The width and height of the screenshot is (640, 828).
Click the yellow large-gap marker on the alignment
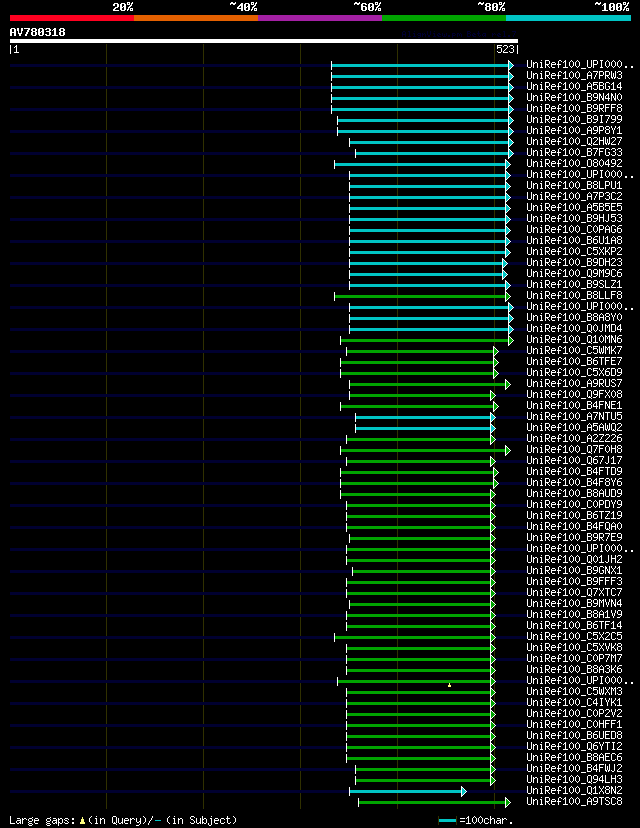point(449,685)
